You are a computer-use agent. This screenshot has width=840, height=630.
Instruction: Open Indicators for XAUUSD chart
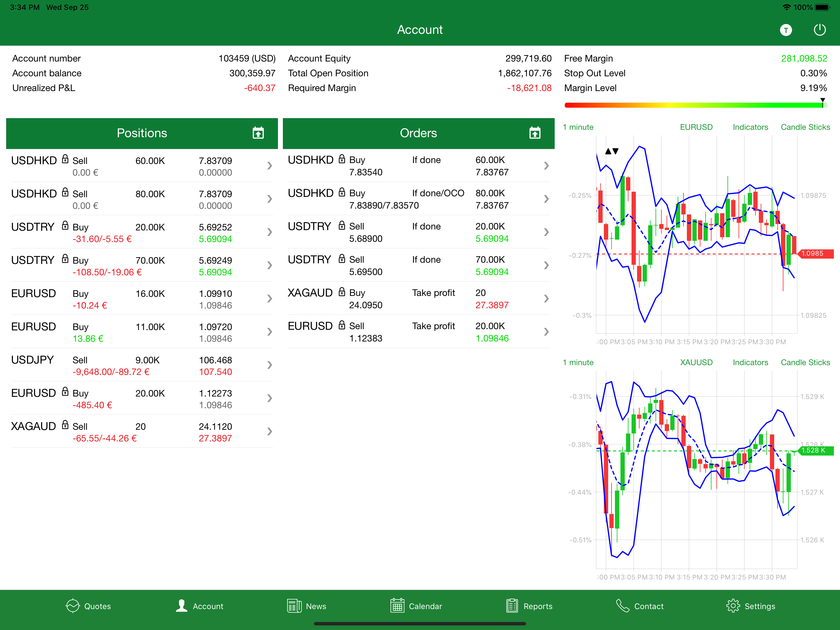coord(751,362)
